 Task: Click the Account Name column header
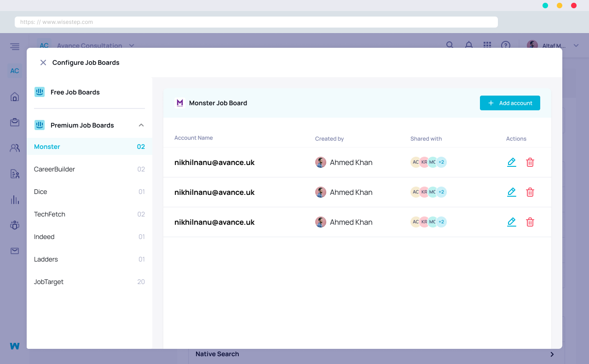(x=193, y=138)
